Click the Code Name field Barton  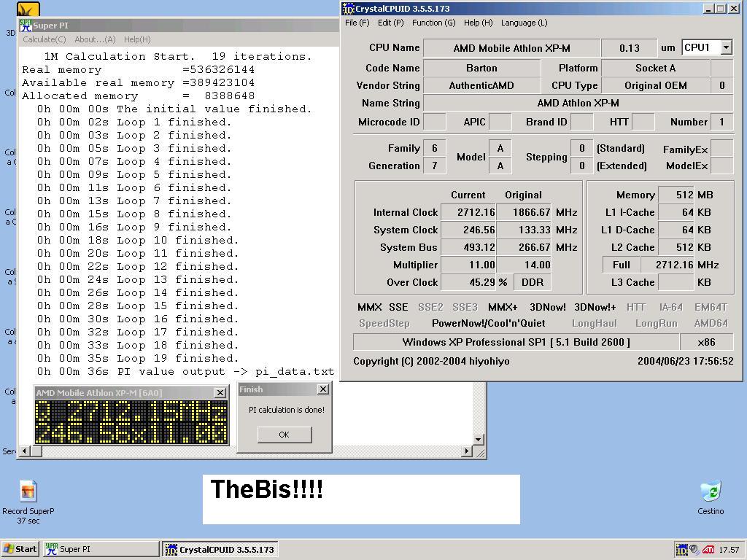(x=481, y=68)
